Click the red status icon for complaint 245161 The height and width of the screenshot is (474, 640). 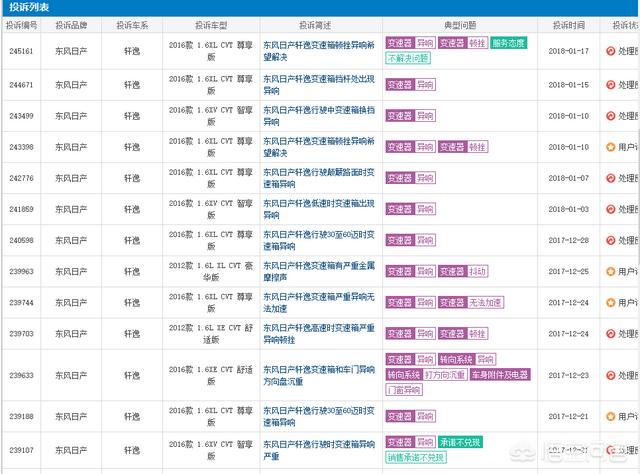tap(610, 51)
